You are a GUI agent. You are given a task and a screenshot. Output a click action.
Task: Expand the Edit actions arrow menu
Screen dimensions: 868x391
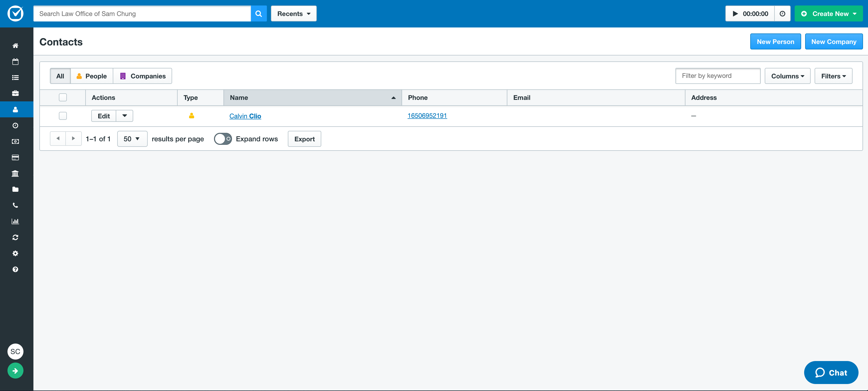pyautogui.click(x=125, y=116)
